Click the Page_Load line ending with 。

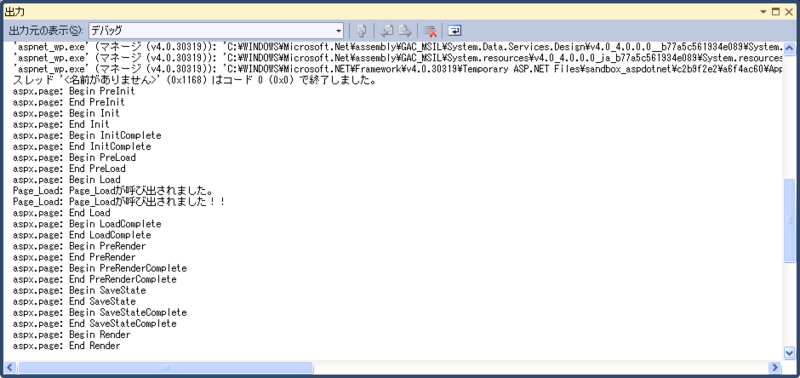point(113,191)
